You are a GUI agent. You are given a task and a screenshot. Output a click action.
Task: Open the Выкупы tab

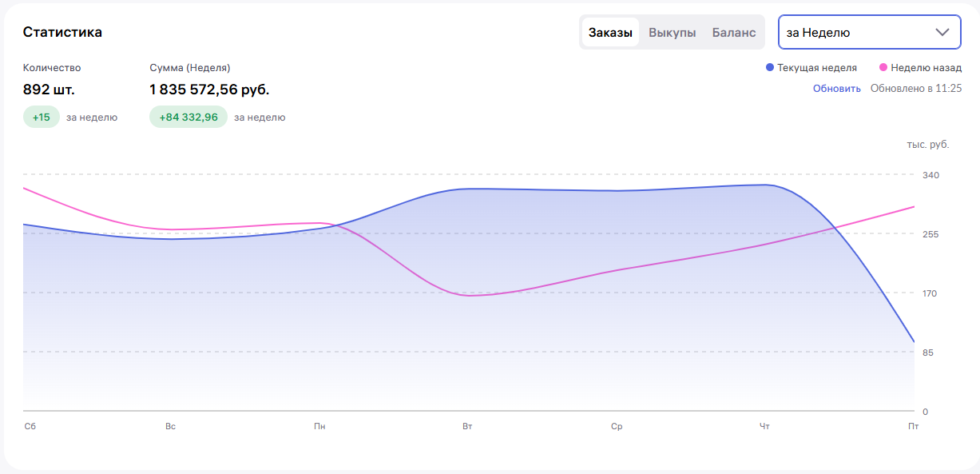672,33
